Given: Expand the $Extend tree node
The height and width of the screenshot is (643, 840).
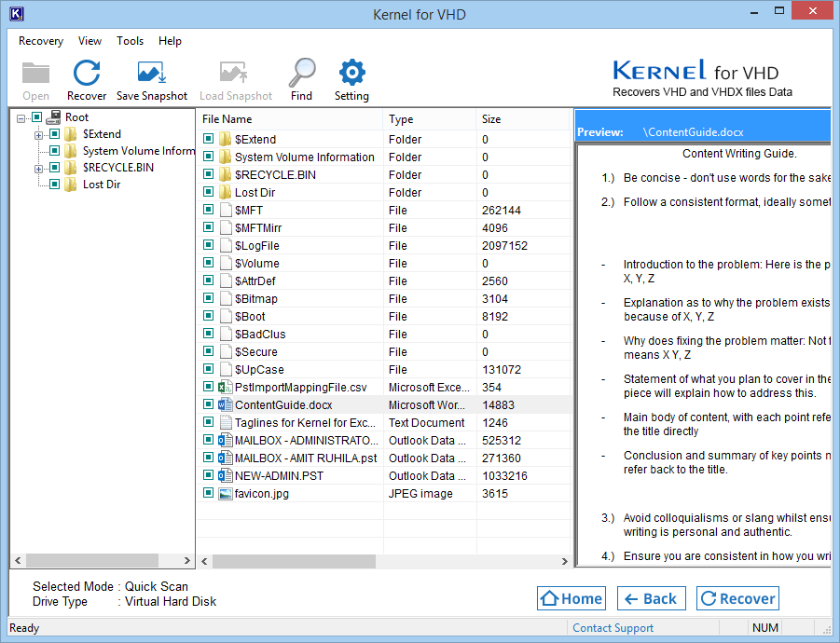Looking at the screenshot, I should (38, 135).
